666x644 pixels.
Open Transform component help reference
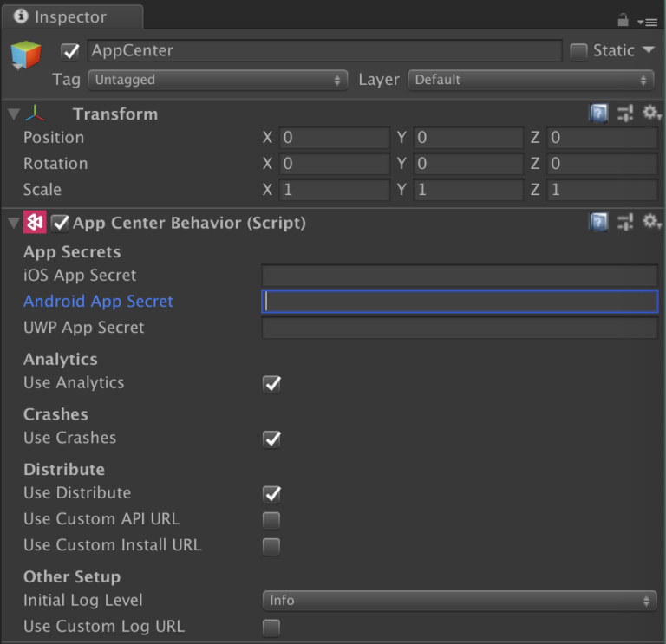tap(598, 114)
